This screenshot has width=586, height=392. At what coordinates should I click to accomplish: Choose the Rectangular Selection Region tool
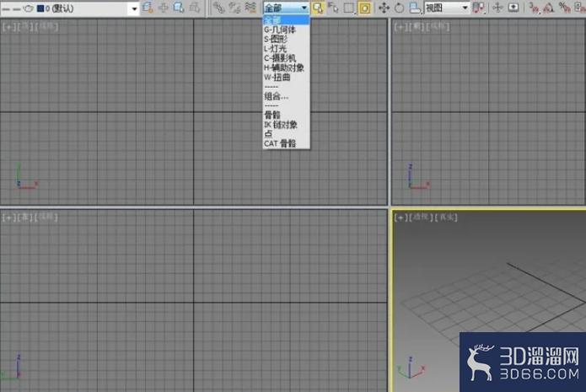349,8
